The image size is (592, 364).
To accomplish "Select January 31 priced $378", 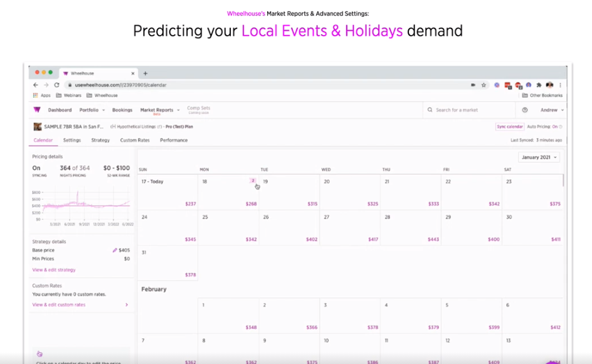I will 167,263.
